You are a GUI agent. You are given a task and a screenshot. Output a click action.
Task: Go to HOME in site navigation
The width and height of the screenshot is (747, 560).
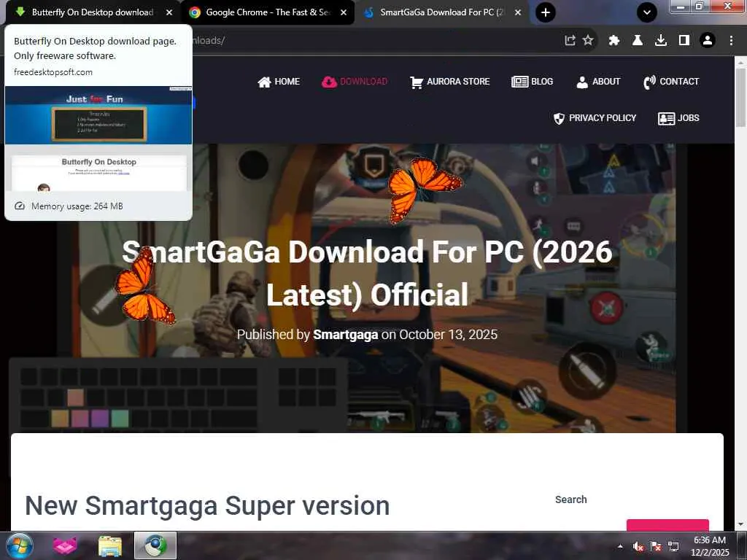(x=278, y=82)
